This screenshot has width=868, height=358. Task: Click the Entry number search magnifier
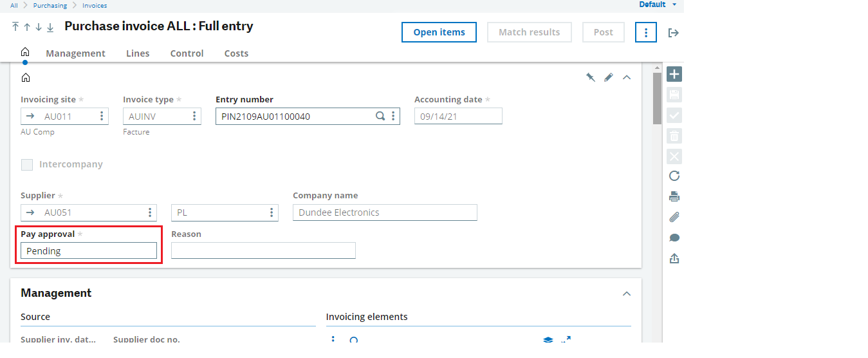380,117
